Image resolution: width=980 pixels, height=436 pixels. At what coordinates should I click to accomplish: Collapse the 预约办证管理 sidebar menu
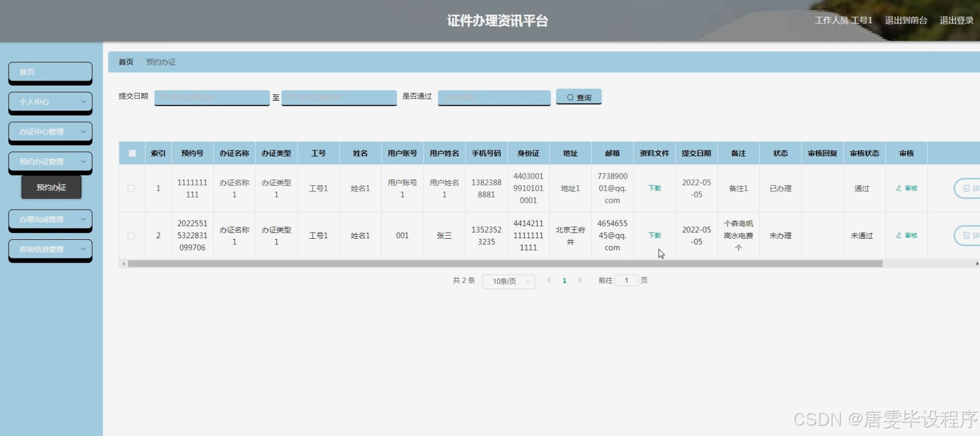(50, 162)
